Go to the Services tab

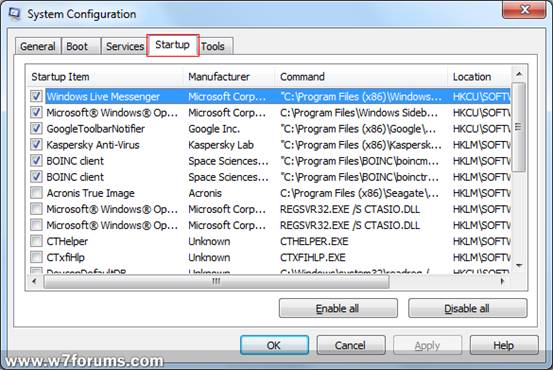pos(125,46)
